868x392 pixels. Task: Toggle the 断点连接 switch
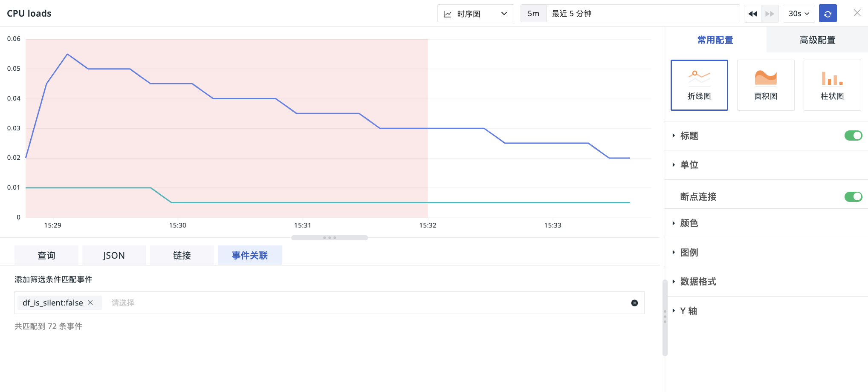point(853,196)
